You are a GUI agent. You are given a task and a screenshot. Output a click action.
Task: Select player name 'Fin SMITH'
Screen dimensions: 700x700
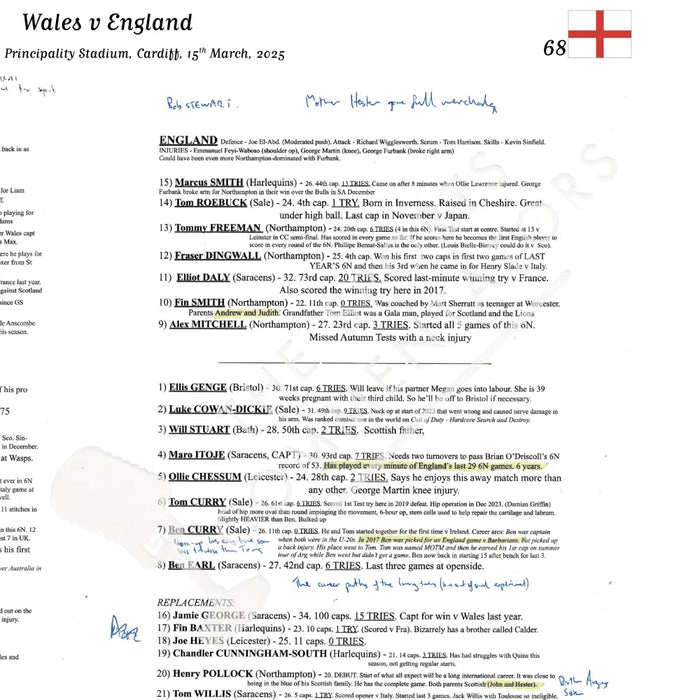pyautogui.click(x=200, y=303)
